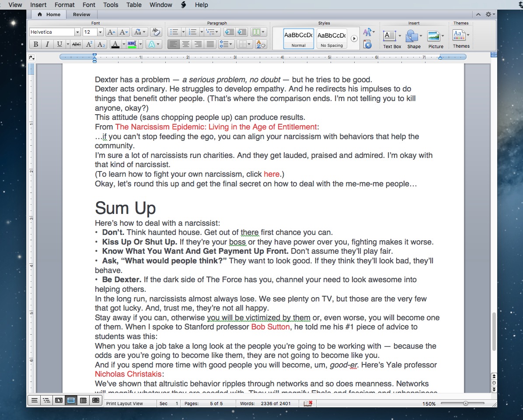Image resolution: width=523 pixels, height=420 pixels.
Task: Apply the No Spacing style
Action: (x=331, y=38)
